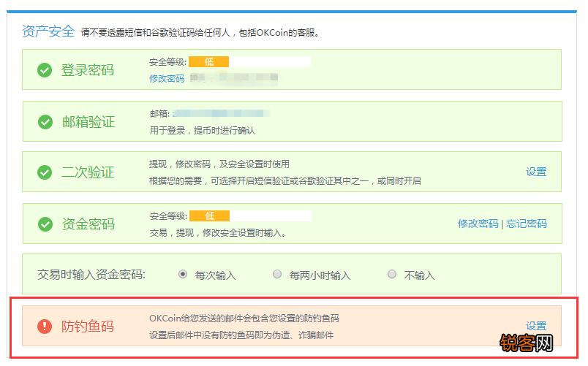Click the red warning icon beside 防钓鱼码
The height and width of the screenshot is (366, 588).
[x=45, y=327]
